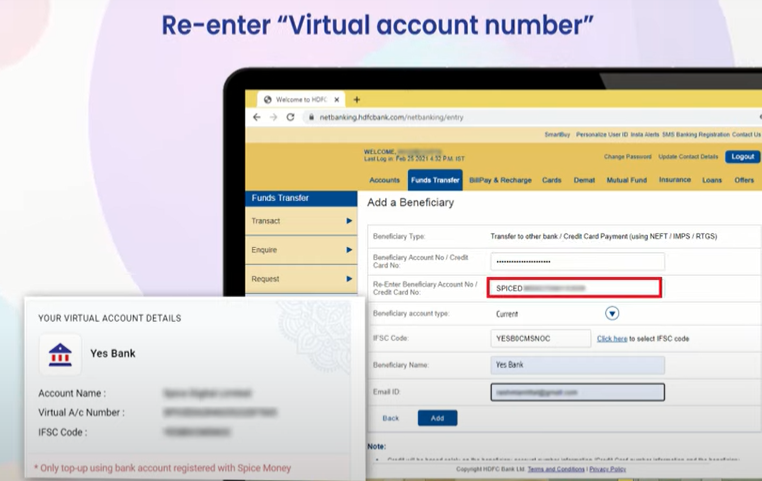The height and width of the screenshot is (481, 762).
Task: Click the padlock icon in address bar
Action: (x=311, y=117)
